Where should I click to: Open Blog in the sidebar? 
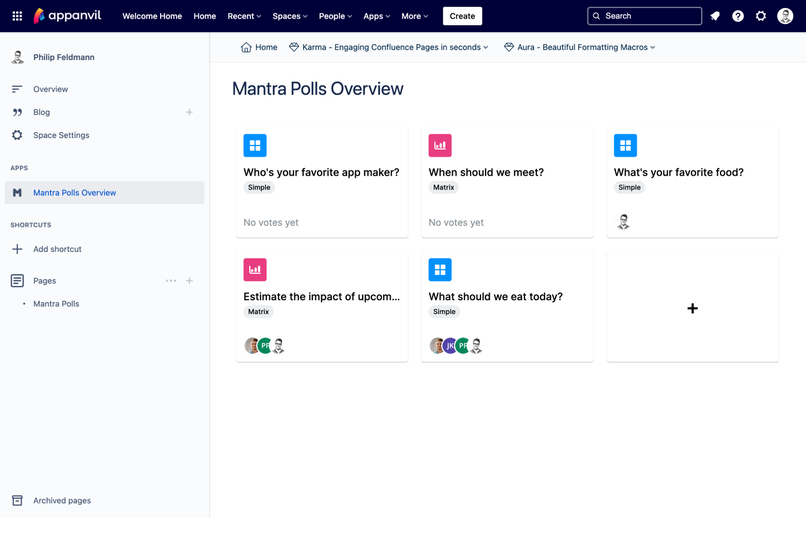pos(42,112)
